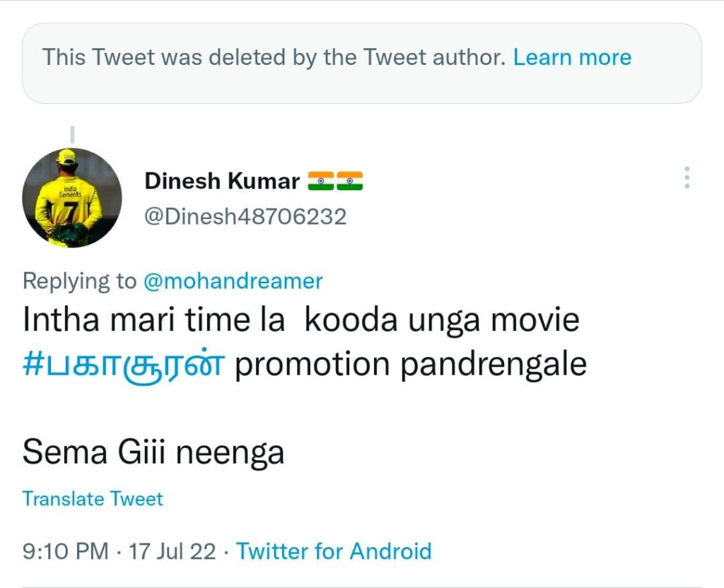
Task: Click the Learn more link
Action: pos(573,57)
